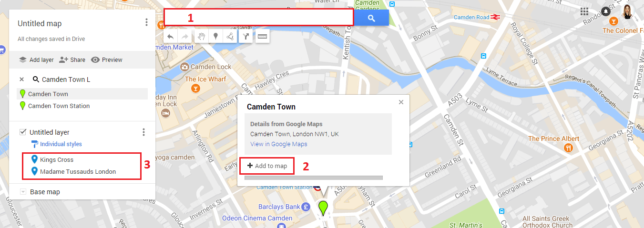Click Add layer in the panel
Image resolution: width=644 pixels, height=228 pixels.
[36, 60]
